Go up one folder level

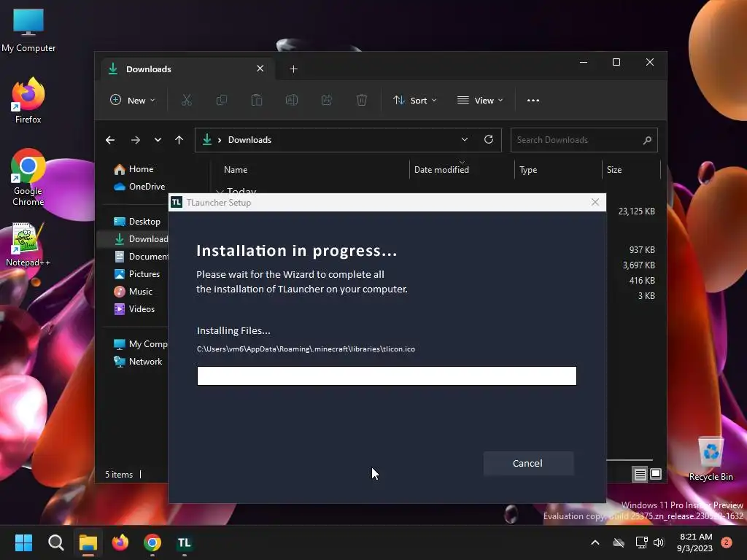179,140
